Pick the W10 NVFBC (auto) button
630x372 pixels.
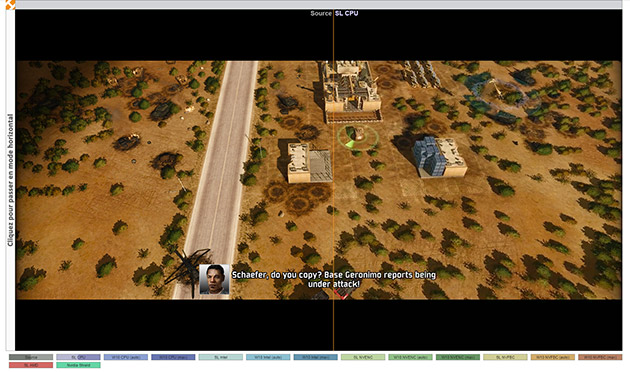click(x=552, y=357)
